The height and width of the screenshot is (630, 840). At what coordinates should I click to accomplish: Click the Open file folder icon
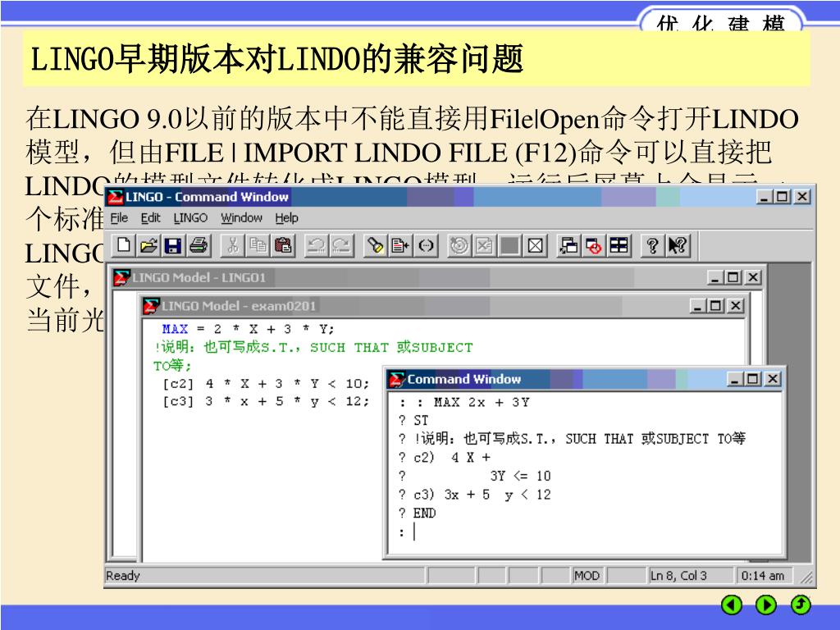tap(149, 246)
